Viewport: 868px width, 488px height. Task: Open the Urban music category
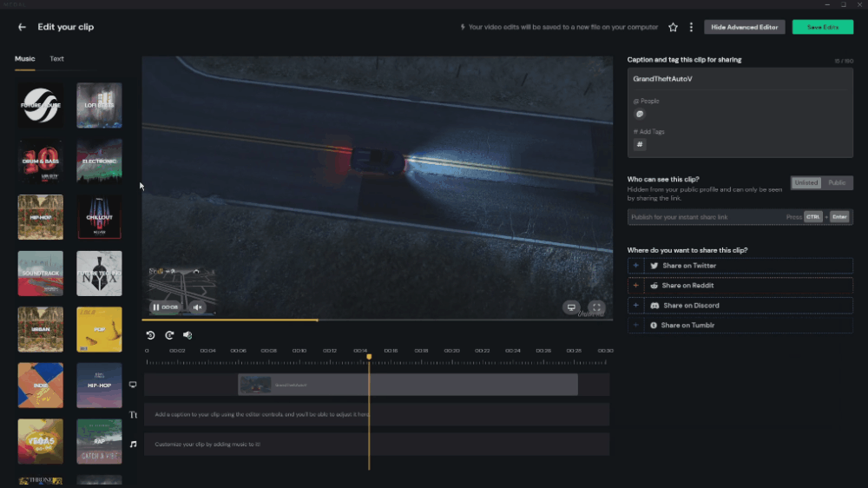click(x=41, y=329)
